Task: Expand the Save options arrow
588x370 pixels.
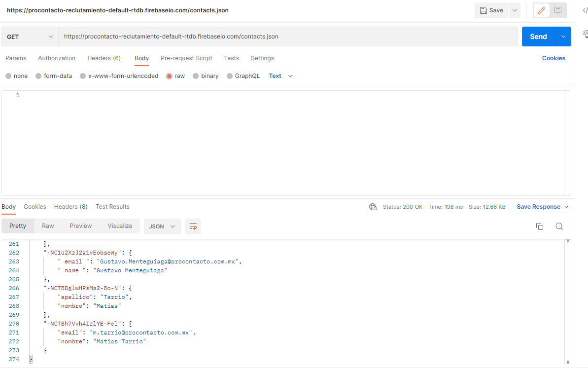Action: point(515,10)
